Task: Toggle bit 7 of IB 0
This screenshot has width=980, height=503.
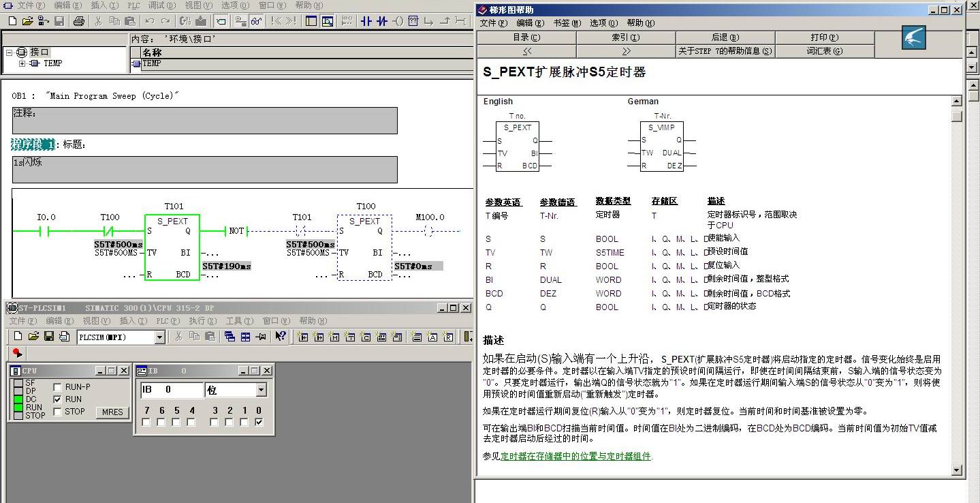Action: tap(146, 423)
